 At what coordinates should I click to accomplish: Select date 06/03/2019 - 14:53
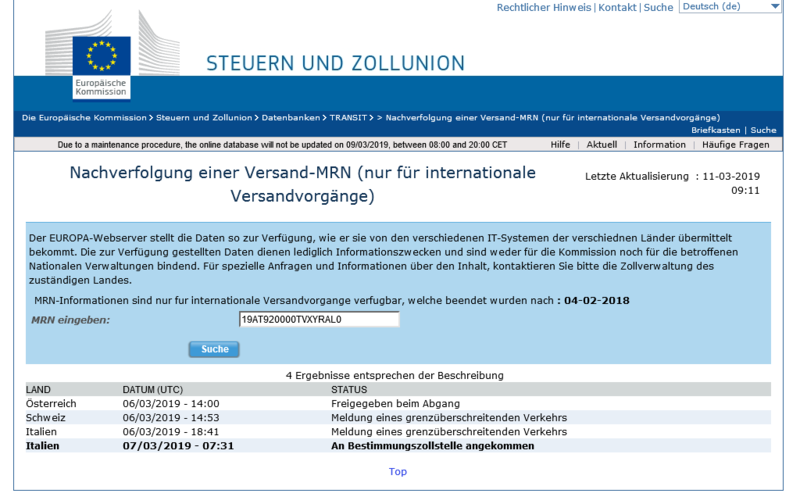(171, 418)
